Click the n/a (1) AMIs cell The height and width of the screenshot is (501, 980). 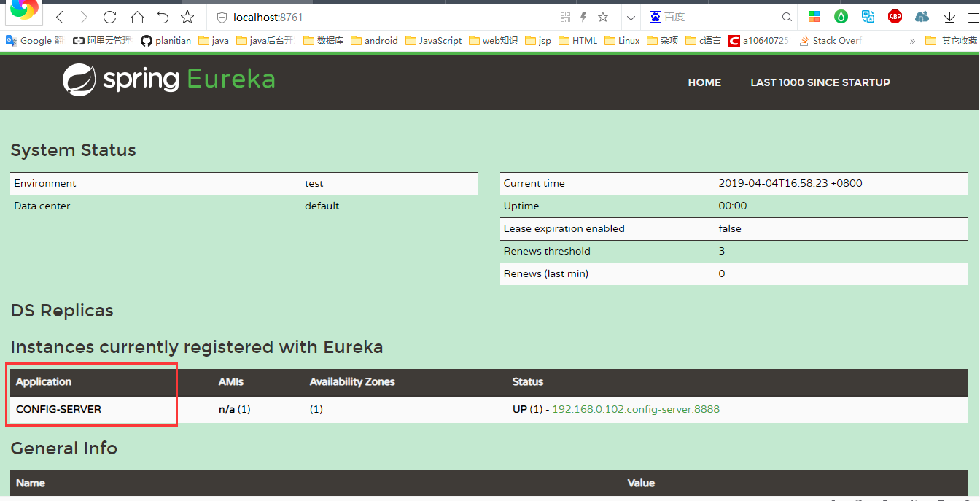[235, 409]
